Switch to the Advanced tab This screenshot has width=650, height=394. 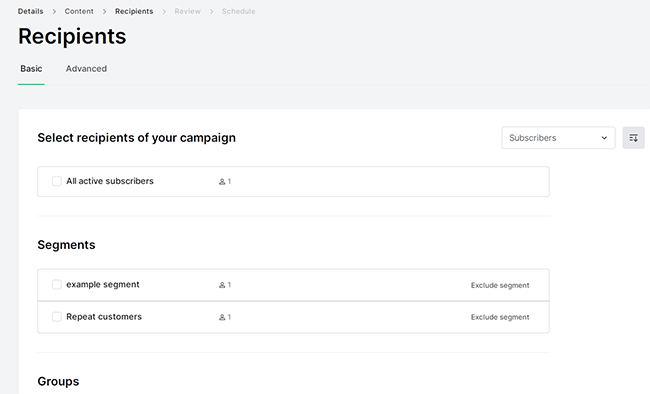(x=86, y=69)
